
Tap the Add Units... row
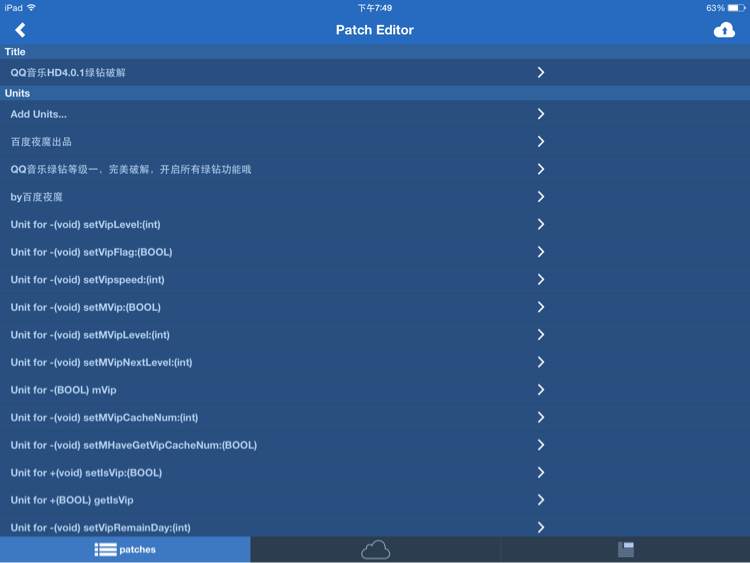tap(375, 114)
